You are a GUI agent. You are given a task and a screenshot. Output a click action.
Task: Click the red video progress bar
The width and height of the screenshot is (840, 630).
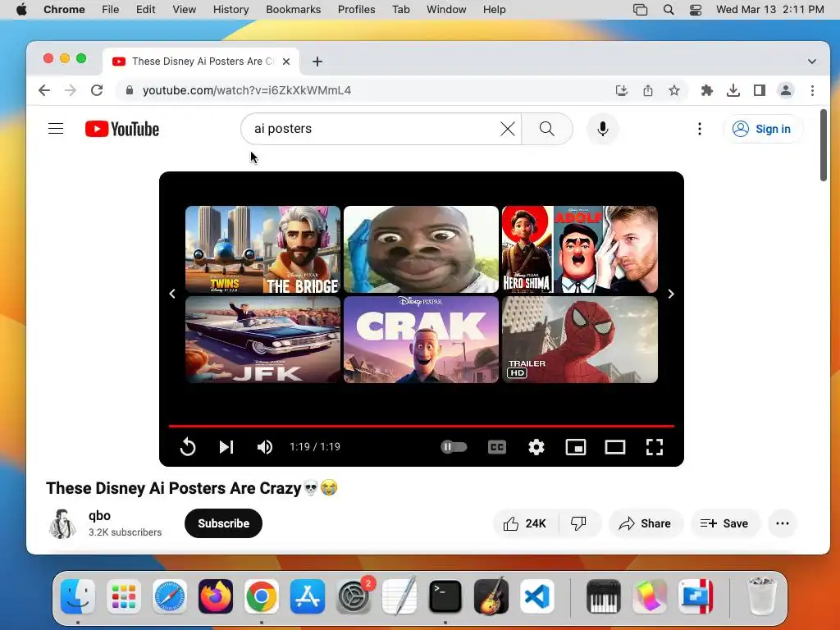point(421,426)
